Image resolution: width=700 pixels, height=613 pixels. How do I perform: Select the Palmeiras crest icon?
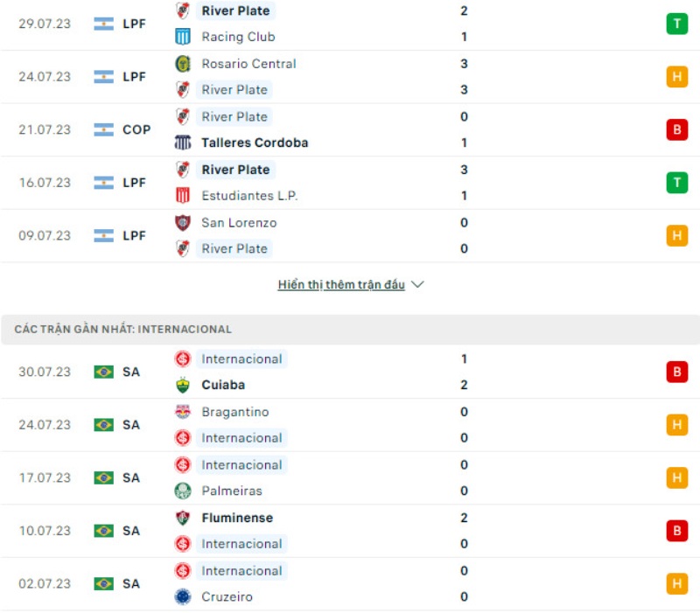(182, 491)
